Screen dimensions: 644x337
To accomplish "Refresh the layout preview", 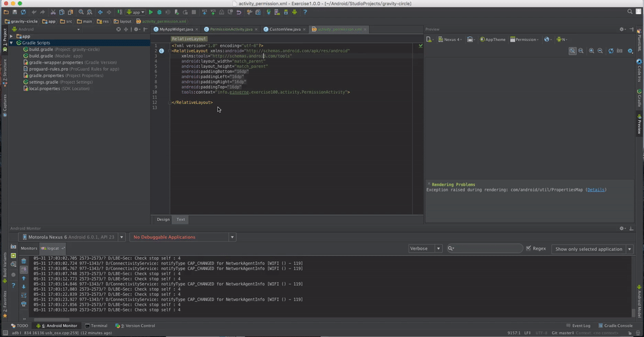I will 610,51.
